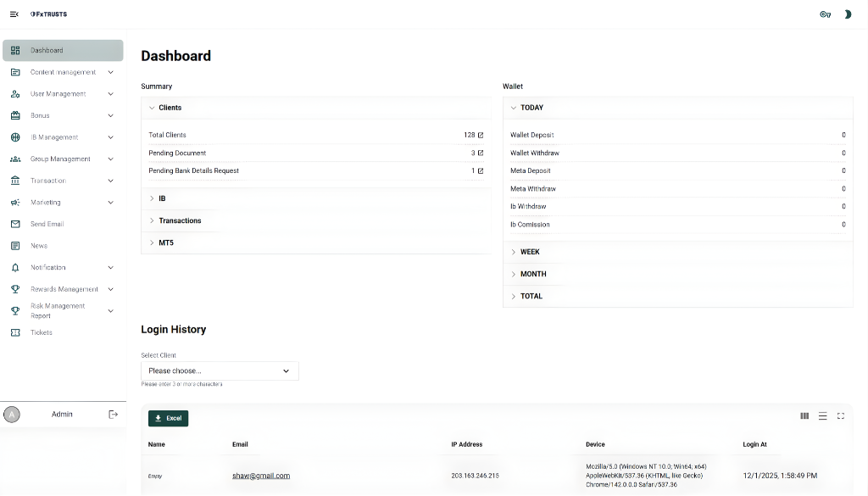Click the fullscreen icon on login table
This screenshot has height=496, width=868.
841,415
